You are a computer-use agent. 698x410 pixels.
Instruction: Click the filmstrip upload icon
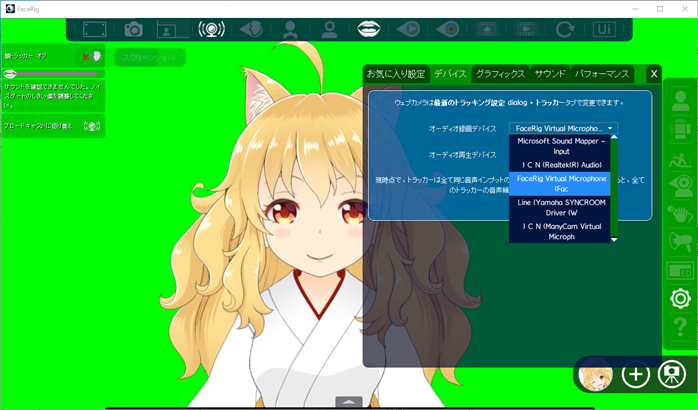pyautogui.click(x=487, y=29)
